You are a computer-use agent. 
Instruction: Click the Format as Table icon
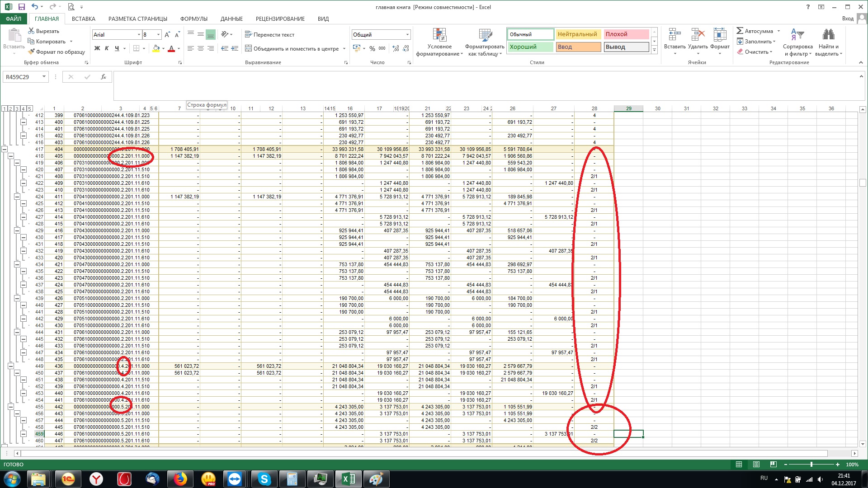click(x=485, y=35)
